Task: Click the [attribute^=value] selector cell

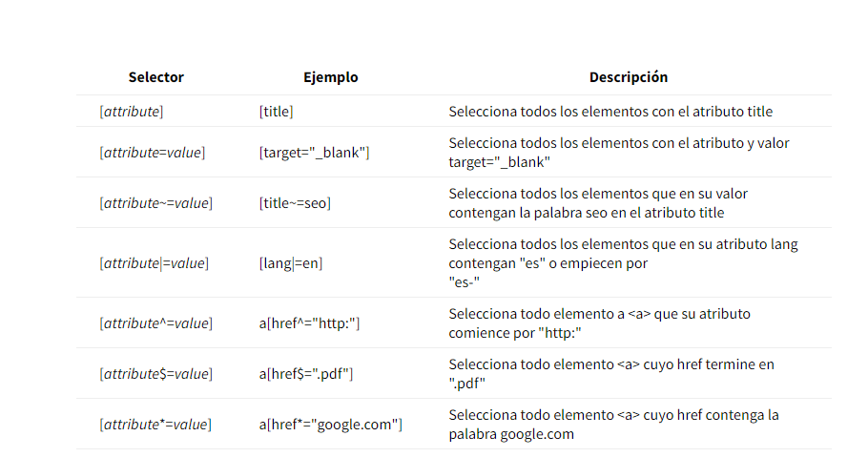Action: pyautogui.click(x=155, y=322)
